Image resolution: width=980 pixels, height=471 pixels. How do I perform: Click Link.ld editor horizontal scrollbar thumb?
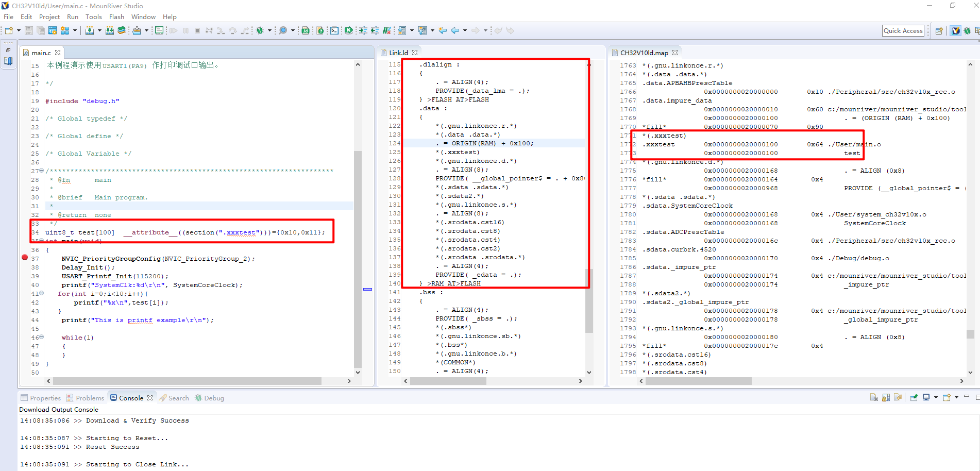[x=449, y=381]
